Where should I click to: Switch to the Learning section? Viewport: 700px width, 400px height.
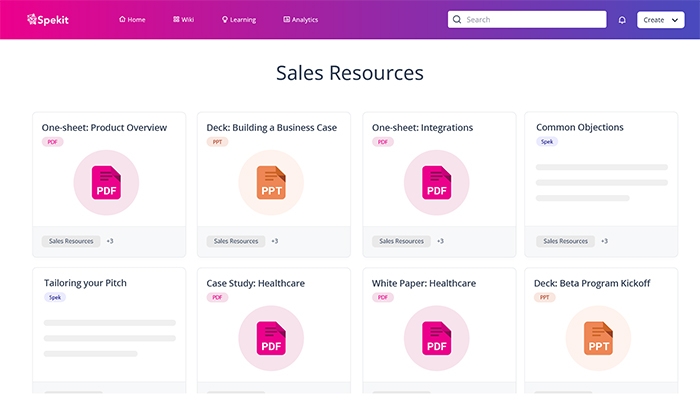(239, 20)
